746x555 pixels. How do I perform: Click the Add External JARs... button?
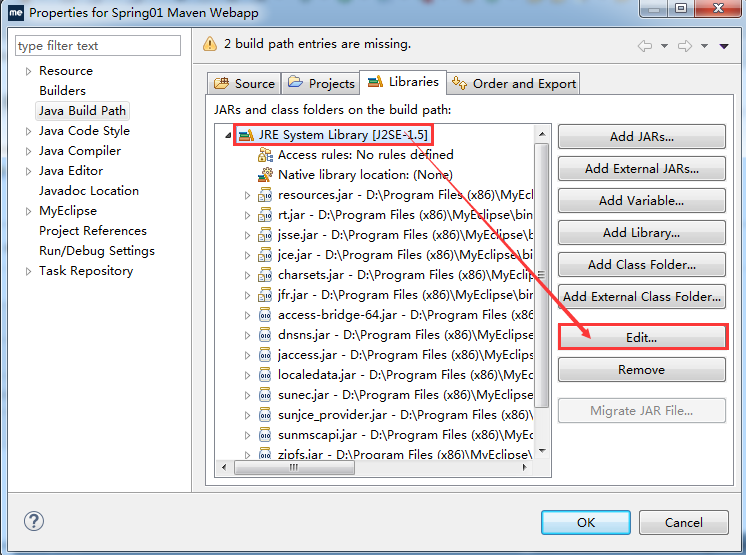click(x=642, y=169)
